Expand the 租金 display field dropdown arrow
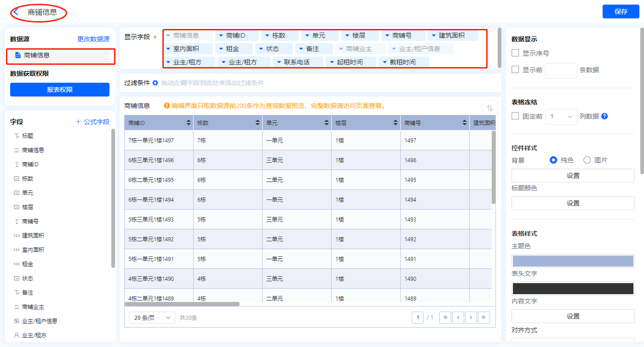 point(221,49)
